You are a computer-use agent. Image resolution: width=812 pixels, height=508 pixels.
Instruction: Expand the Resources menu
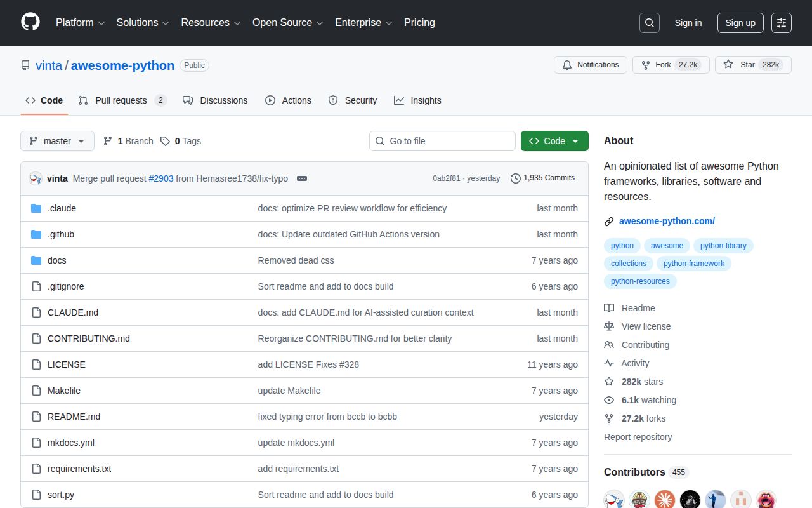coord(210,23)
